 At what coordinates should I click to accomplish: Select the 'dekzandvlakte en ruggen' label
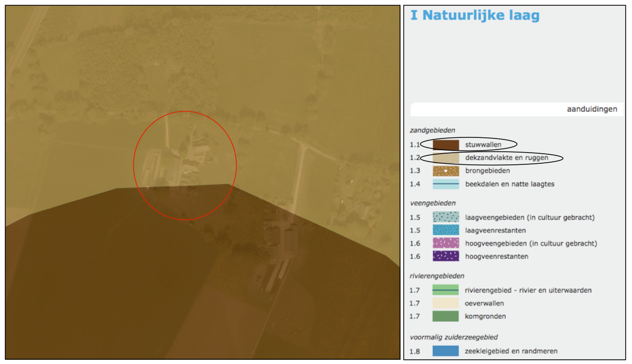(x=507, y=157)
